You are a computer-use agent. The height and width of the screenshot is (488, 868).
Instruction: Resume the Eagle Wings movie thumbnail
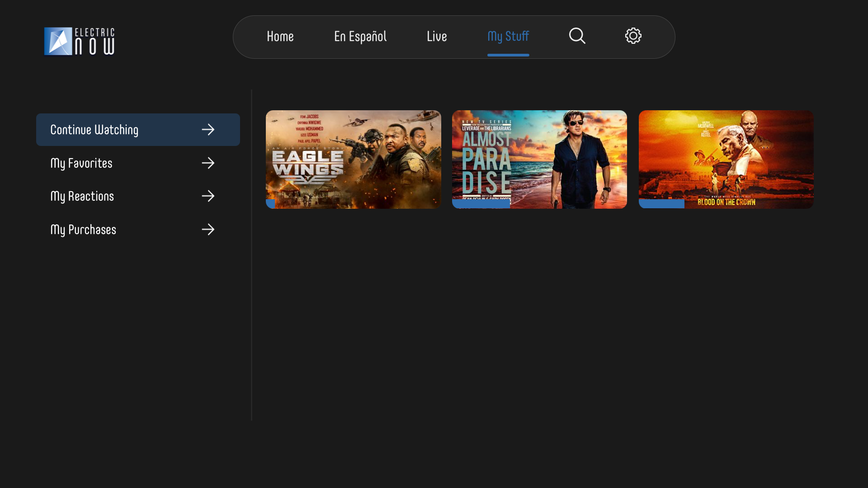point(354,160)
